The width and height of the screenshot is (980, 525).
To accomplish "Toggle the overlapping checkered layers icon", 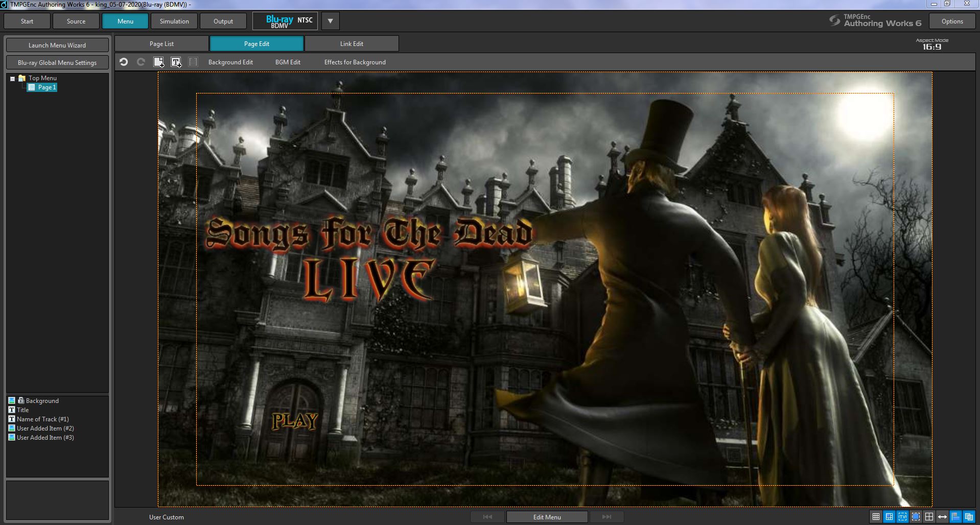I will [x=969, y=517].
